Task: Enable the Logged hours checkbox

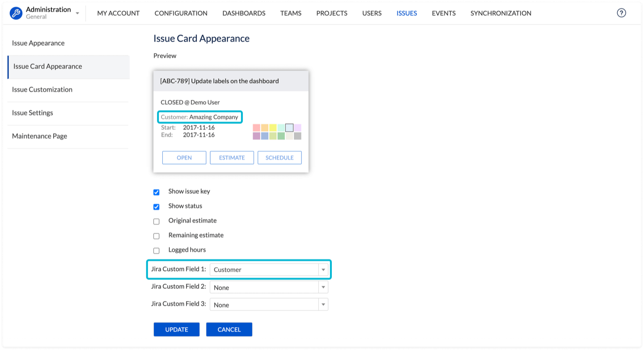Action: pyautogui.click(x=157, y=251)
